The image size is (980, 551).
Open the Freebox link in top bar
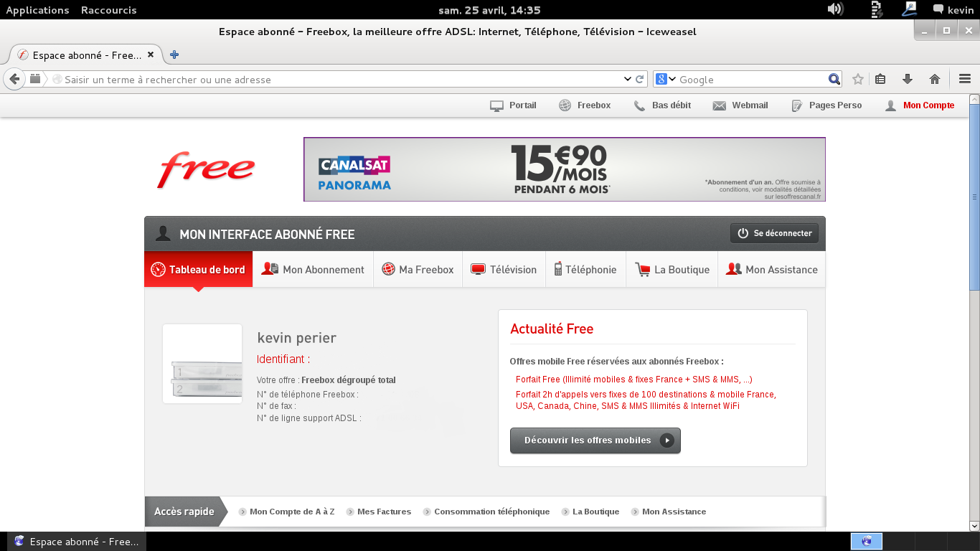point(585,105)
